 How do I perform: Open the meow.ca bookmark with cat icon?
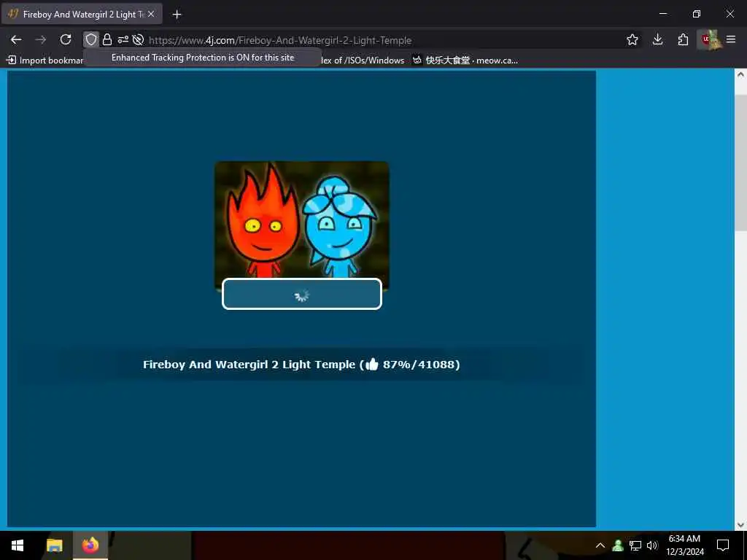click(465, 60)
